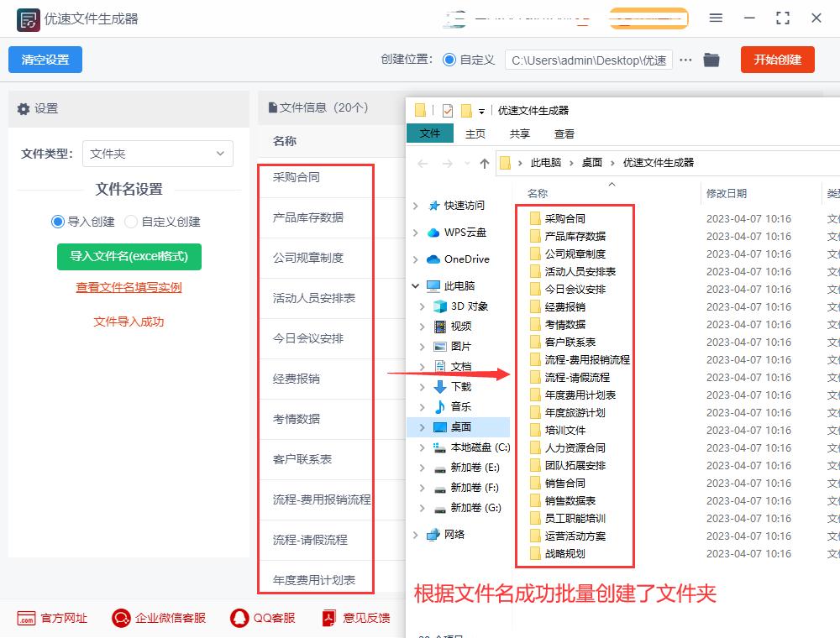The height and width of the screenshot is (638, 840).
Task: Collapse the 此电脑 tree node
Action: 413,284
